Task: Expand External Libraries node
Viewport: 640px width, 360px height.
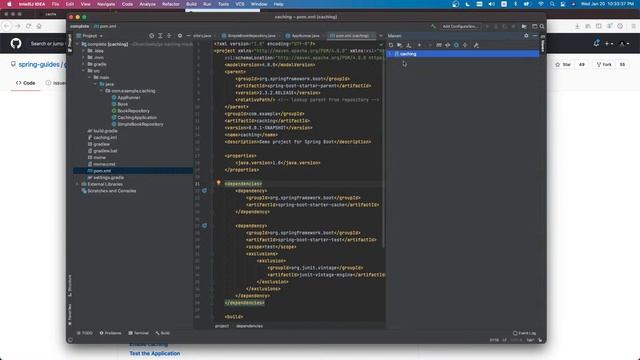Action: click(x=78, y=184)
